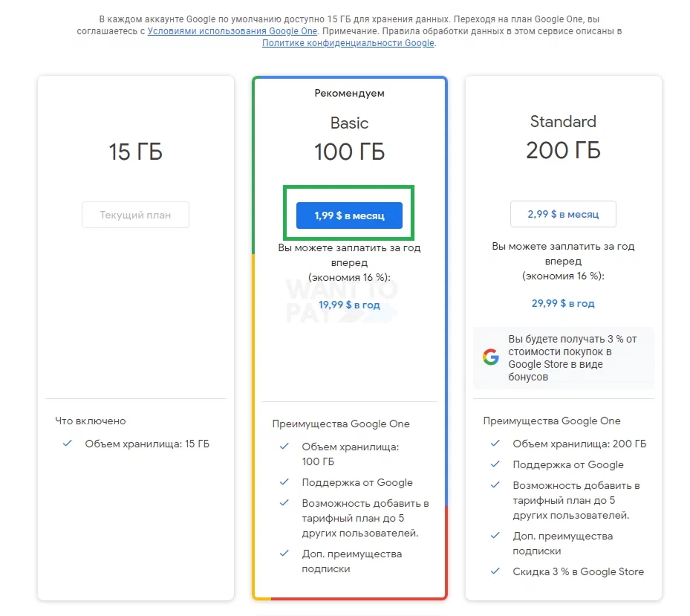690x616 pixels.
Task: Click the Google G logo in the bonus banner
Action: pyautogui.click(x=490, y=357)
